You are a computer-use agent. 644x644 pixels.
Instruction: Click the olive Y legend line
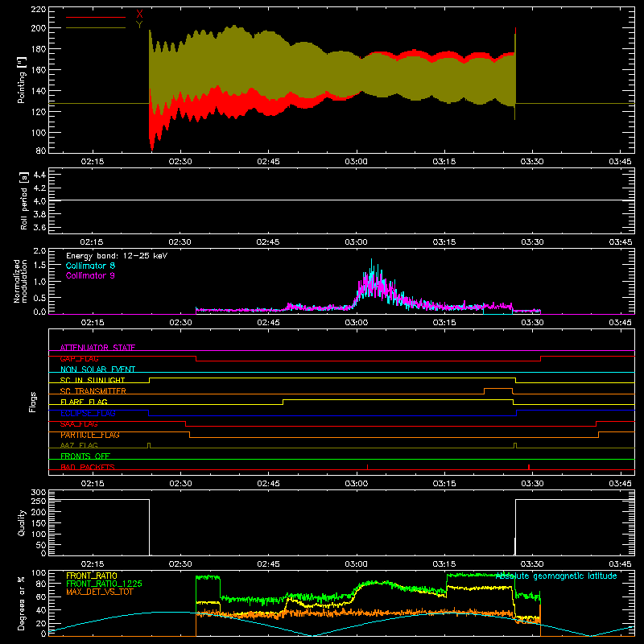click(96, 28)
